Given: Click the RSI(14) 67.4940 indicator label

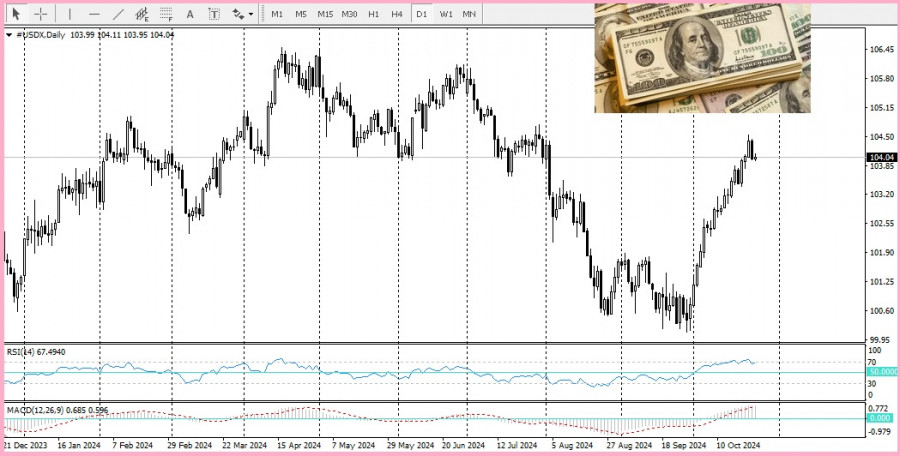Looking at the screenshot, I should click(x=36, y=351).
